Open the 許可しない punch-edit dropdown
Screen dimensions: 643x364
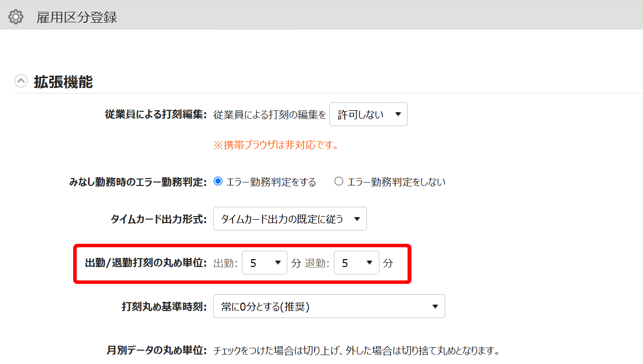click(368, 114)
